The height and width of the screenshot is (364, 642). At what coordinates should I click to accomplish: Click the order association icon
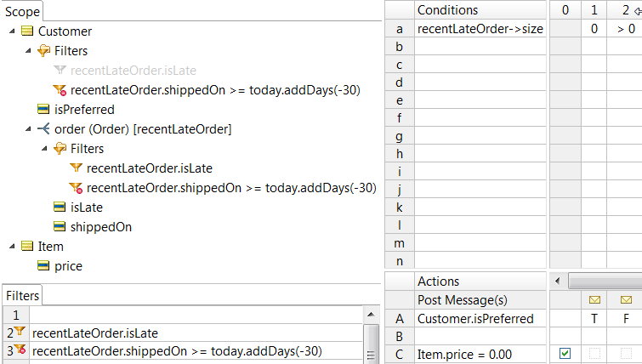tap(43, 128)
